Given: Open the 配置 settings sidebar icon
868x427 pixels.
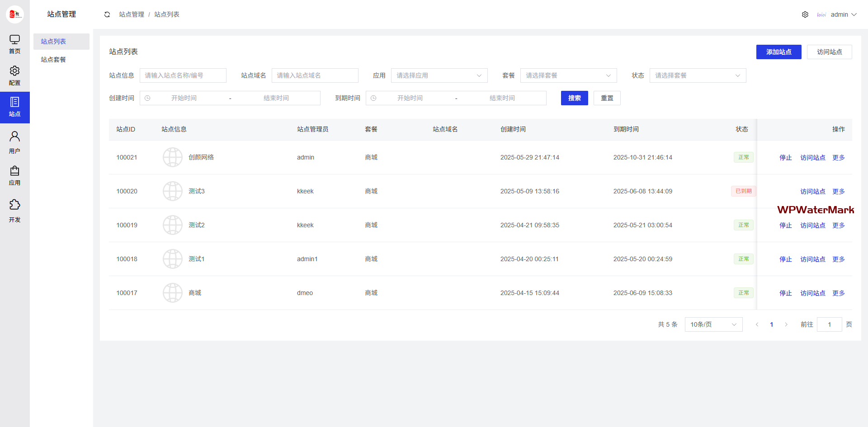Looking at the screenshot, I should point(14,75).
